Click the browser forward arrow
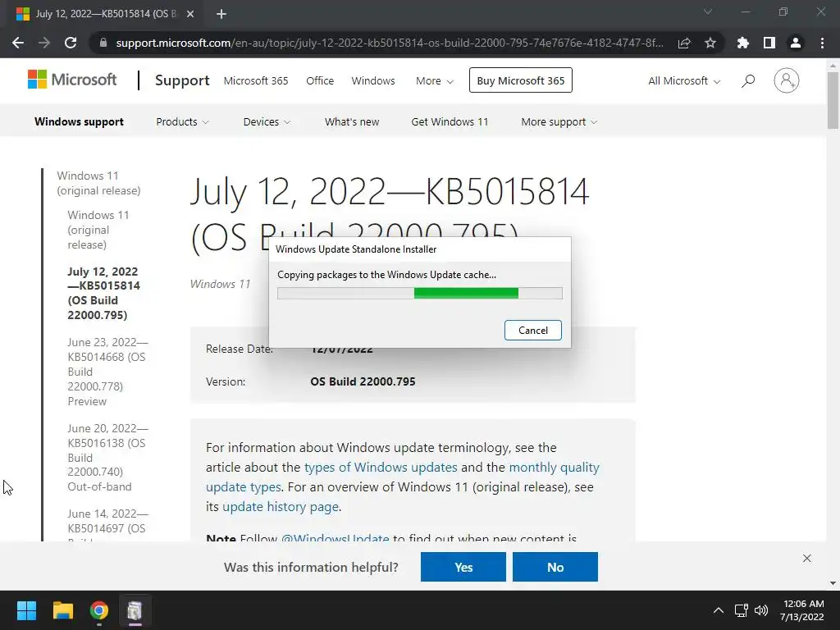 point(44,43)
